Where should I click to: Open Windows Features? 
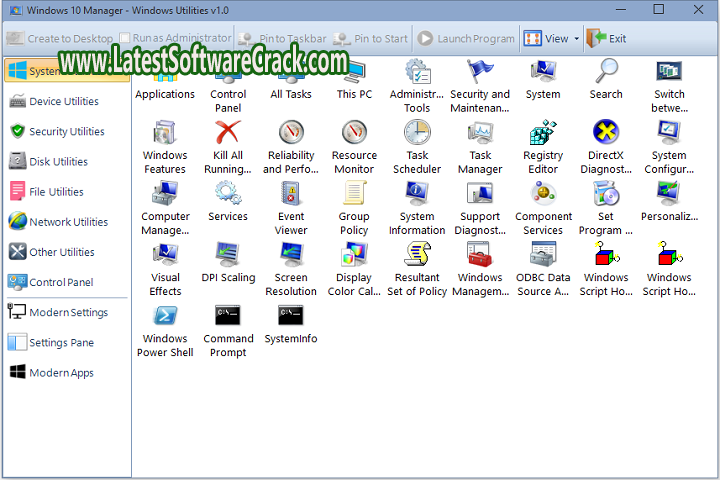coord(165,147)
